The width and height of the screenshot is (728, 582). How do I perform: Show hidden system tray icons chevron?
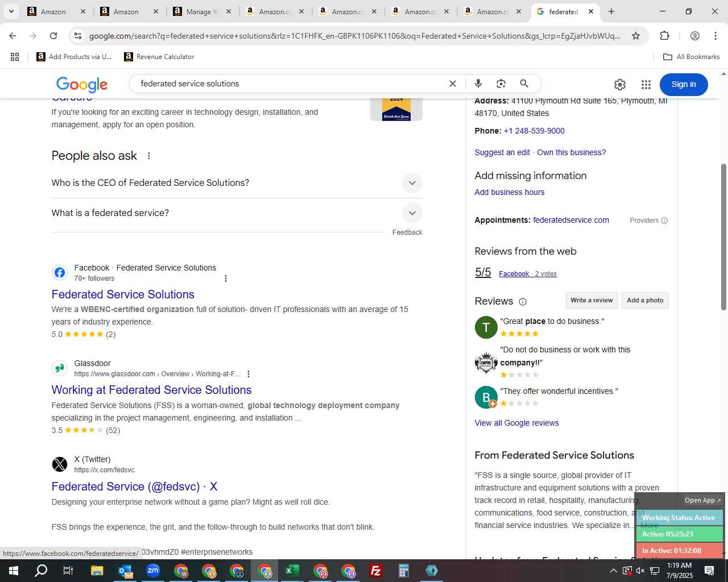click(x=613, y=571)
